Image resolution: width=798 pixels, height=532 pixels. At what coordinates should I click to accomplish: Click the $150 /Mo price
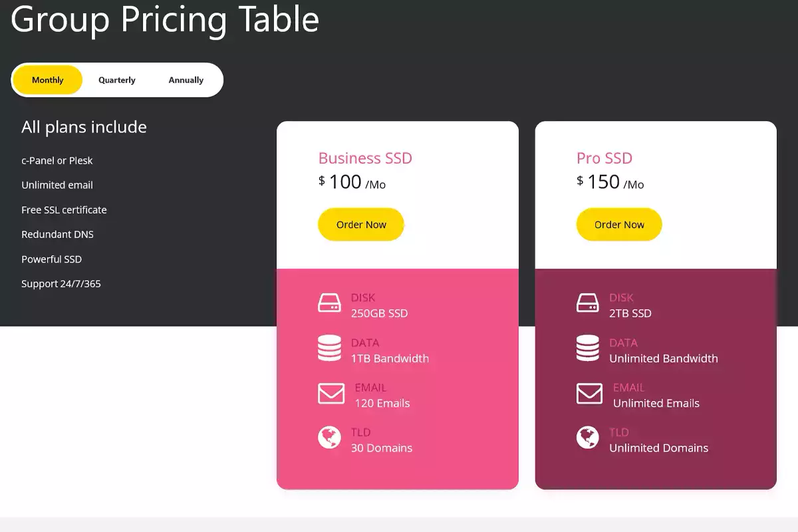tap(610, 182)
